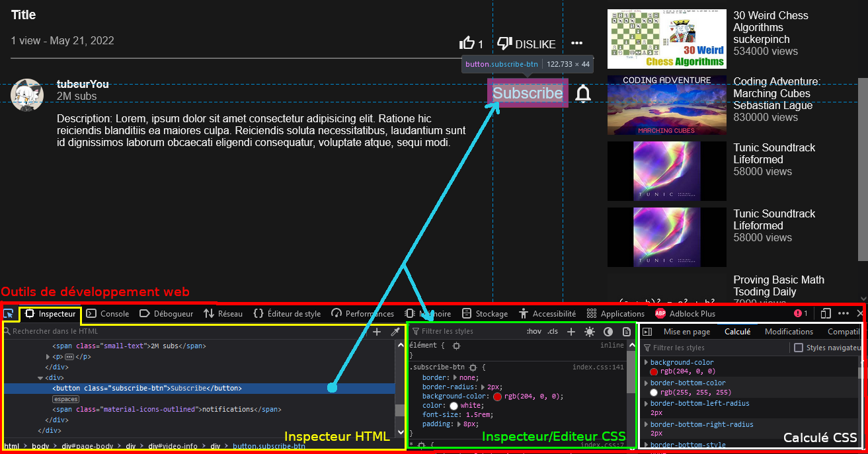868x454 pixels.
Task: Click the red background-color swatch
Action: pyautogui.click(x=497, y=395)
